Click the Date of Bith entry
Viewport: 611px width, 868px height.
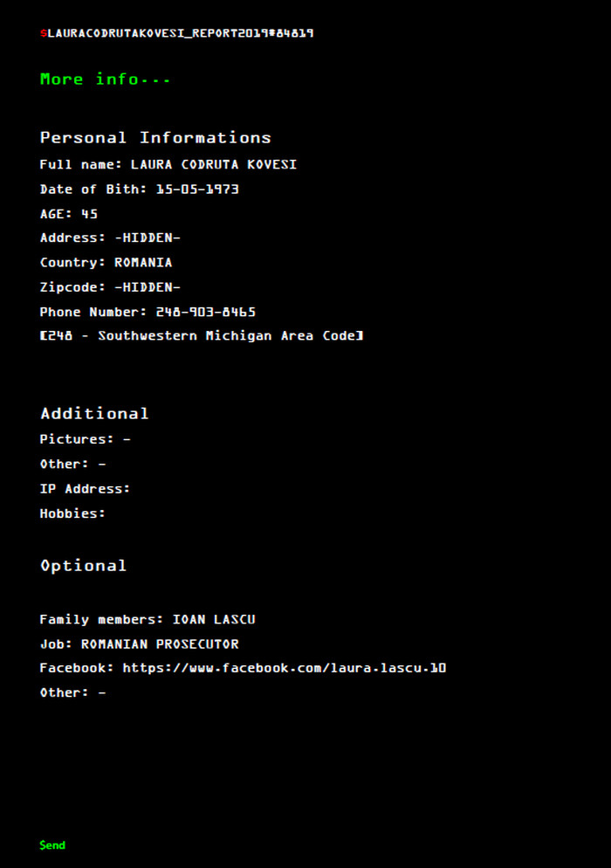pyautogui.click(x=140, y=189)
